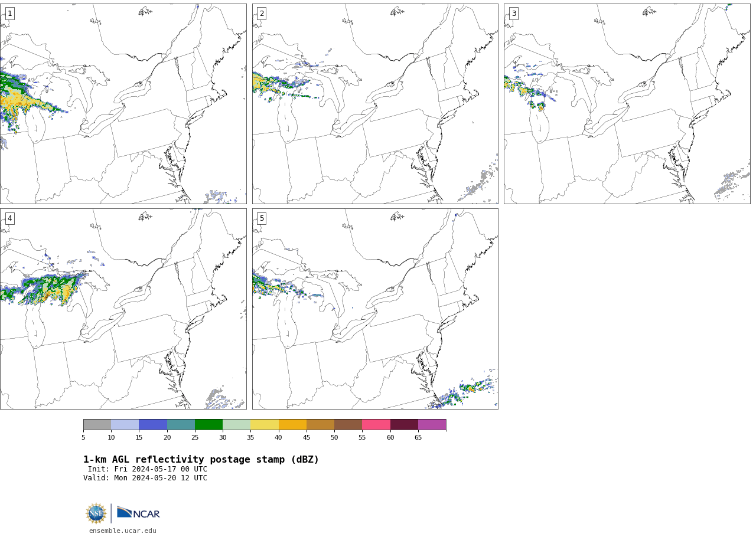Select the brown 50-55 dBZ swatch

click(348, 425)
